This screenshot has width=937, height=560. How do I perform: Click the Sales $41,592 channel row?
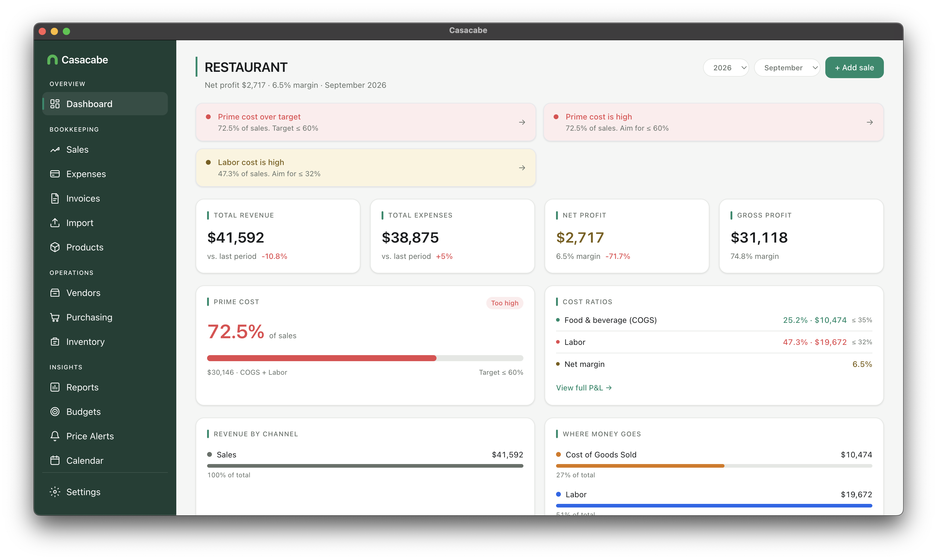tap(365, 455)
